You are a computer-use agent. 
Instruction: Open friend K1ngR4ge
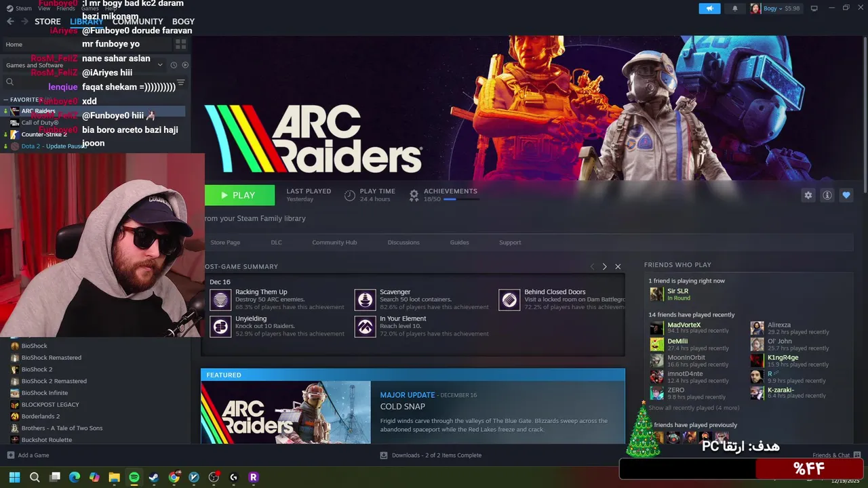click(x=783, y=358)
